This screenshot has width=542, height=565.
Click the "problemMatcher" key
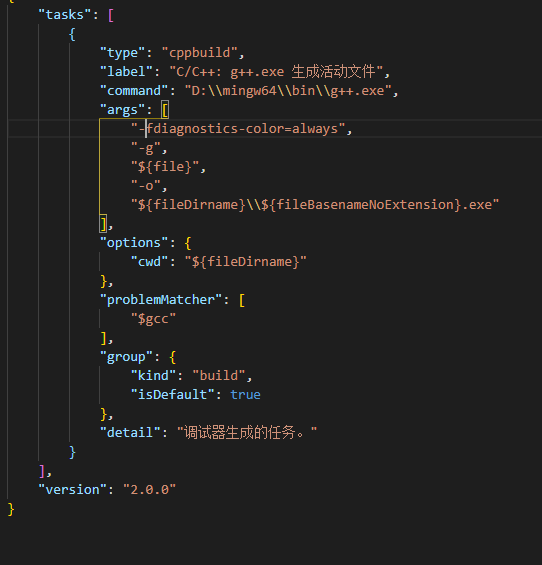[161, 300]
